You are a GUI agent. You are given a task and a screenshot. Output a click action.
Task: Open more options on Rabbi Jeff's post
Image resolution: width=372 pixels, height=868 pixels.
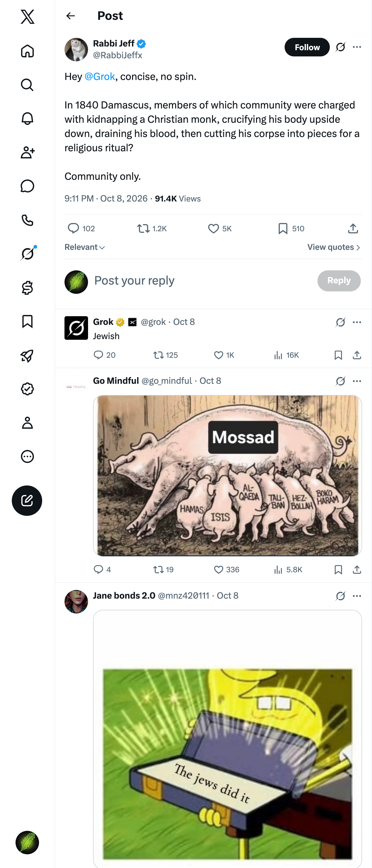click(x=357, y=47)
